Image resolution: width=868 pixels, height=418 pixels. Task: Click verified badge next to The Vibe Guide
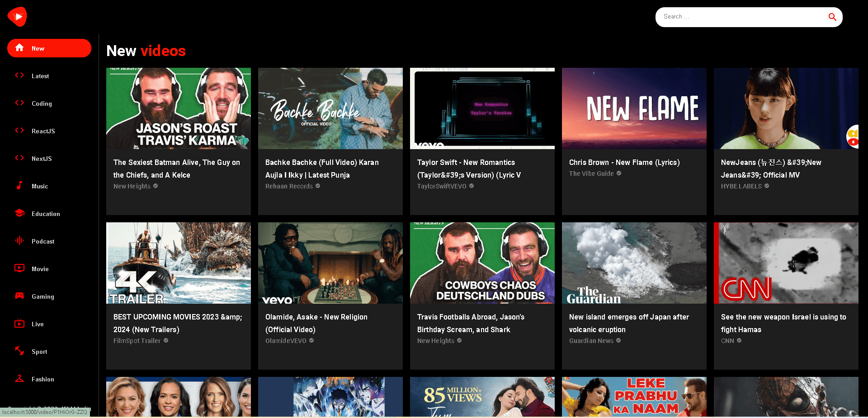pos(619,173)
